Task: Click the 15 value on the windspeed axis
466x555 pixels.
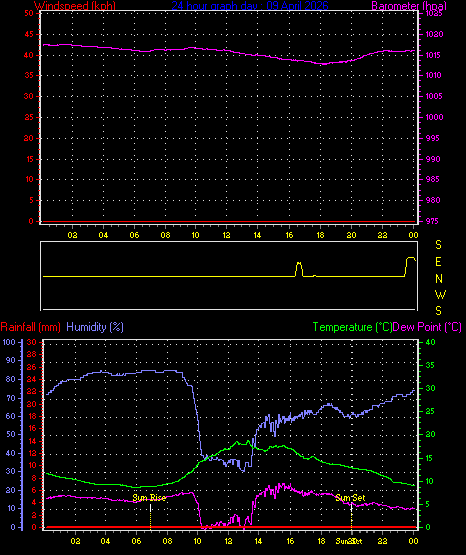Action: coord(29,159)
